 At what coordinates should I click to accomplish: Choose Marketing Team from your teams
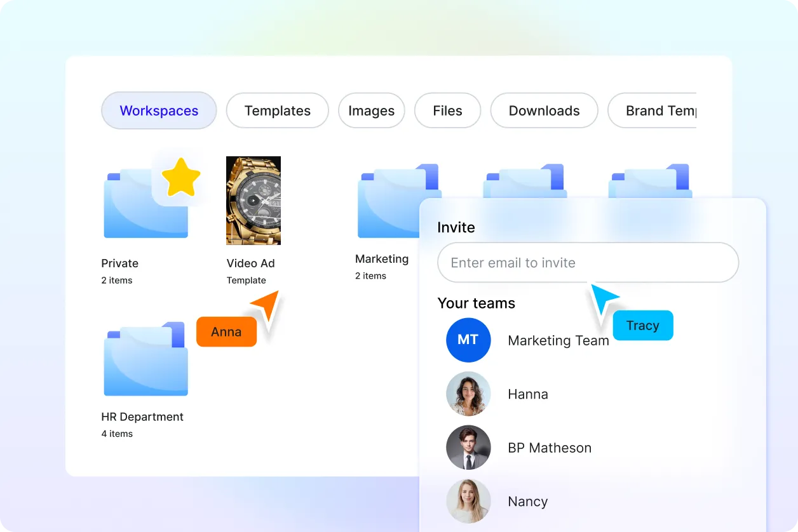point(558,340)
